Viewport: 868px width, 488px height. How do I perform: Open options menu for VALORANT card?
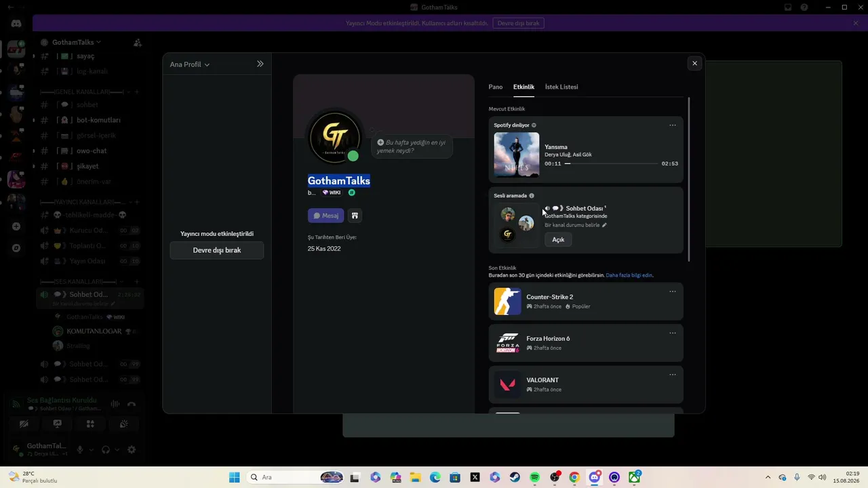673,375
